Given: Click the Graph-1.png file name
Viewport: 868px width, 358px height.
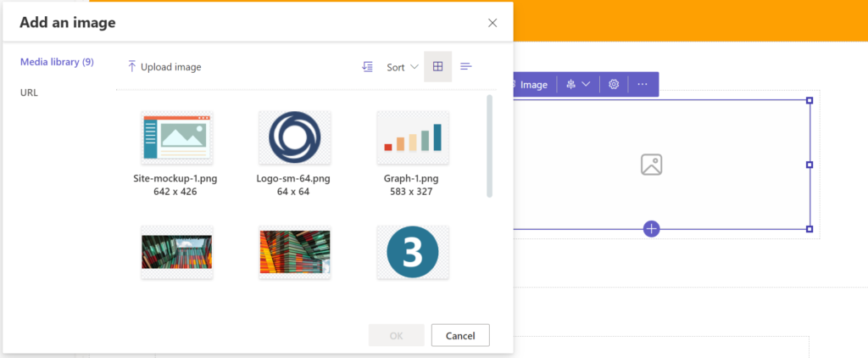Looking at the screenshot, I should click(411, 179).
